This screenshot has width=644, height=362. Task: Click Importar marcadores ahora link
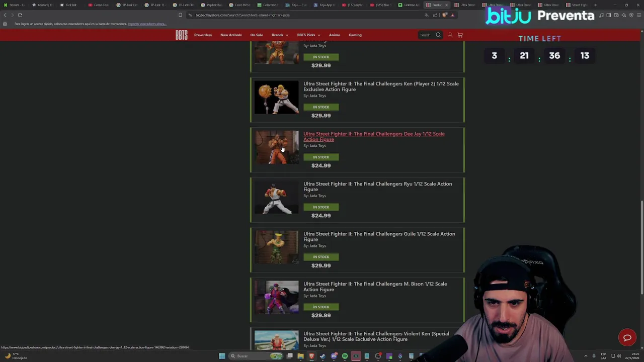pyautogui.click(x=146, y=24)
